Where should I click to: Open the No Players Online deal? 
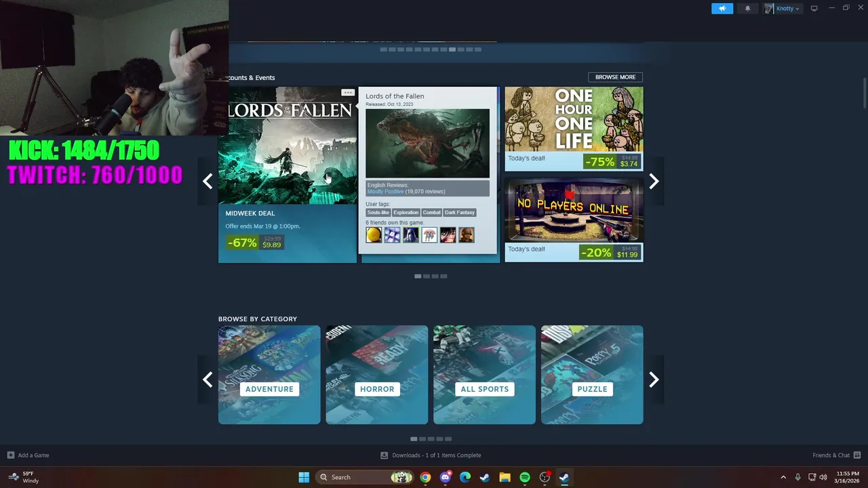pos(574,220)
